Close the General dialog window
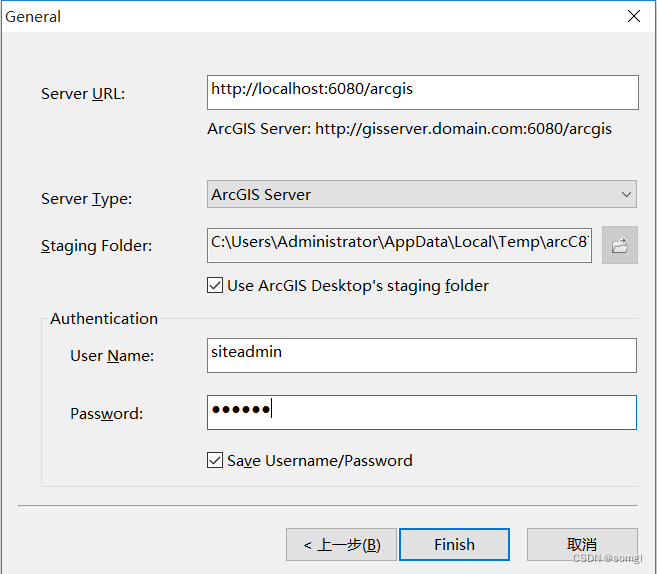This screenshot has width=657, height=574. [x=634, y=16]
